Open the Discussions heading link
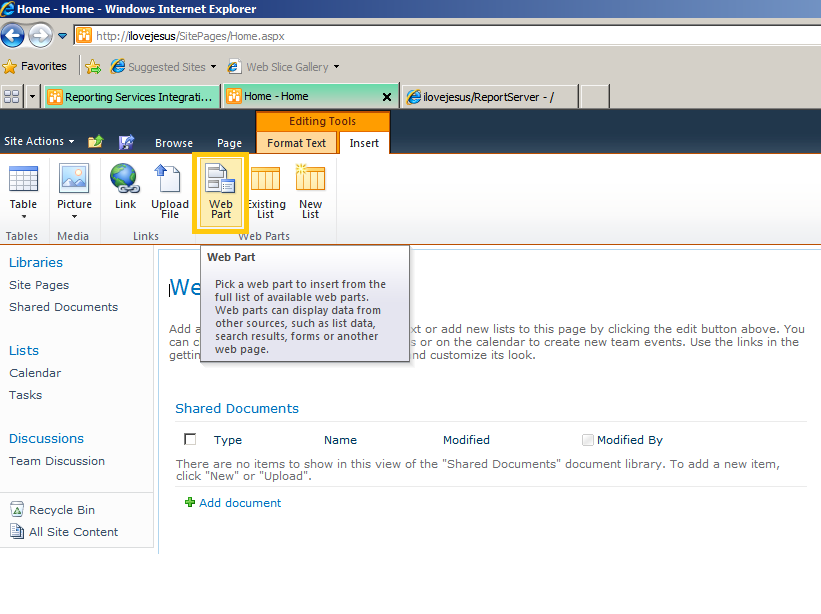Screen dimensions: 821x614 pyautogui.click(x=46, y=438)
